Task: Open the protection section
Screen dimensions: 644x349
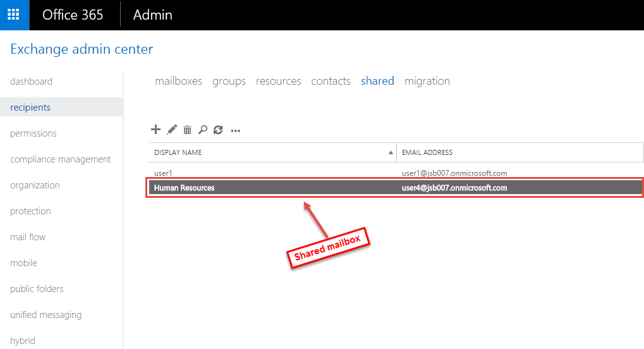Action: pos(30,211)
